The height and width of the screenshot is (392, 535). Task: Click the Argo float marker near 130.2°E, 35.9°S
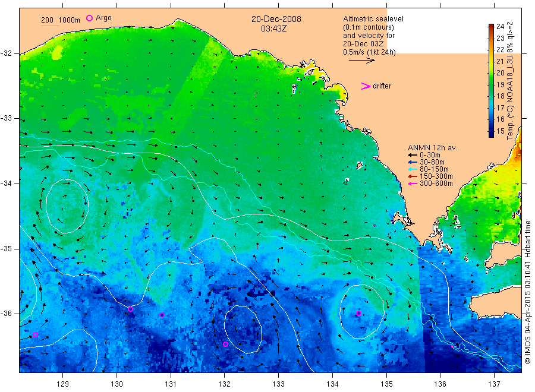pyautogui.click(x=130, y=309)
